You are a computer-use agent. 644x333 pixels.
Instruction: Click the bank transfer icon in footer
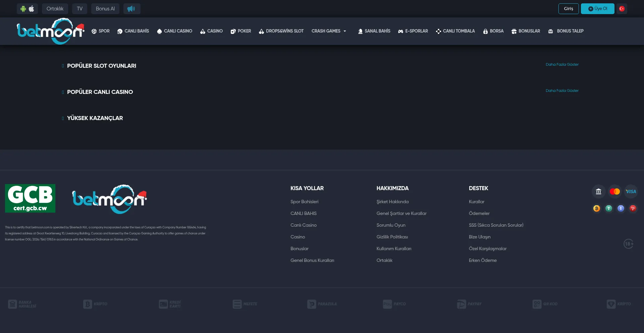pos(598,191)
